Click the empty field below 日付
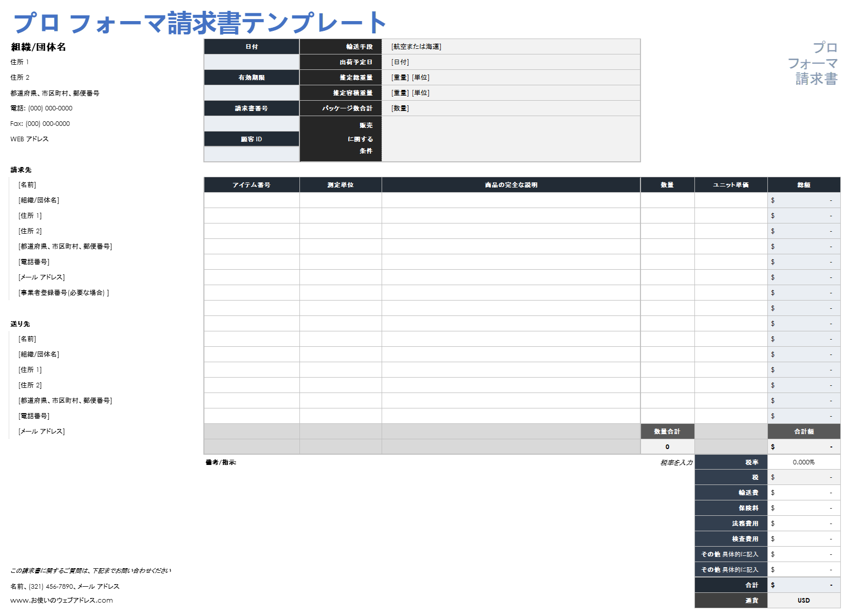Viewport: 850px width, 616px height. [x=252, y=62]
